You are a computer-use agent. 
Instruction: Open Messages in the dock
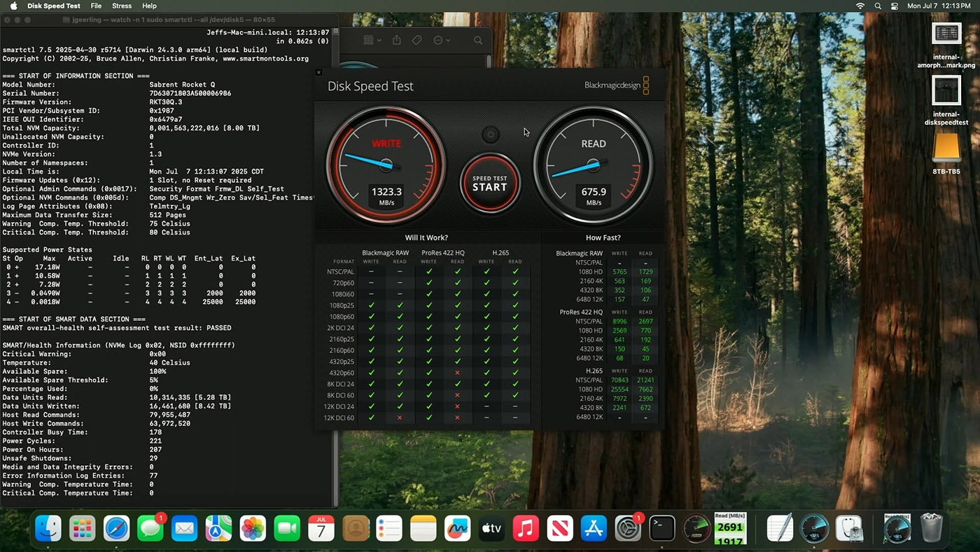150,528
